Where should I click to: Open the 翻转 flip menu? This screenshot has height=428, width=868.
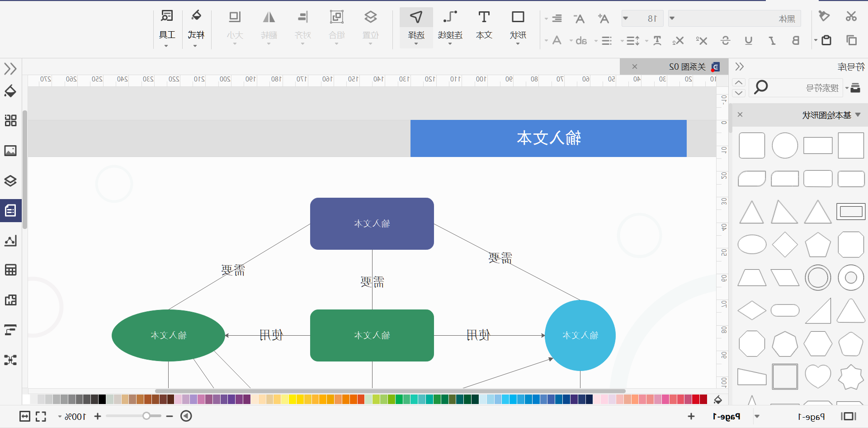tap(269, 27)
